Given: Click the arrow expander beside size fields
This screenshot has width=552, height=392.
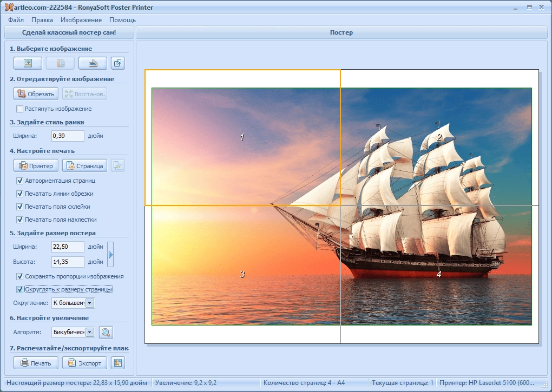Looking at the screenshot, I should click(x=110, y=255).
